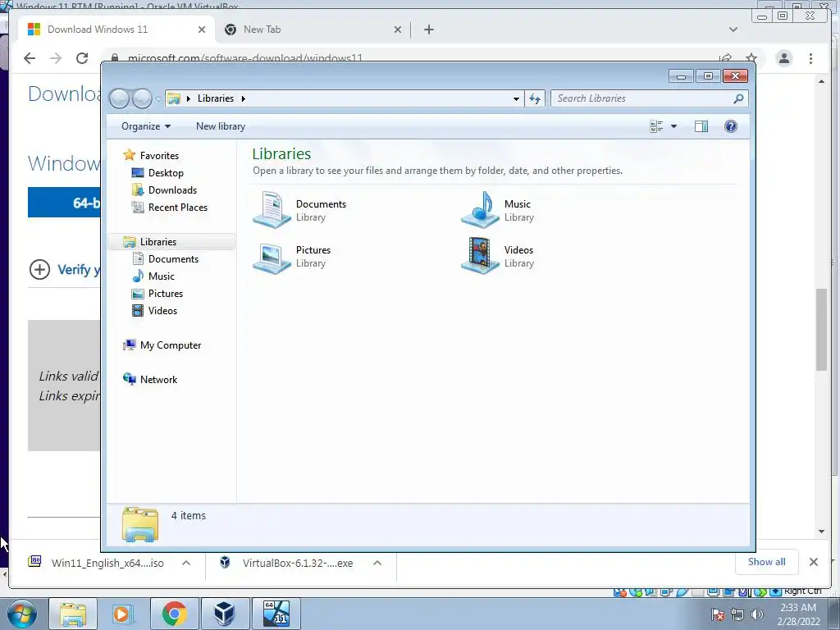Close the Download Windows 11 tab

click(202, 30)
